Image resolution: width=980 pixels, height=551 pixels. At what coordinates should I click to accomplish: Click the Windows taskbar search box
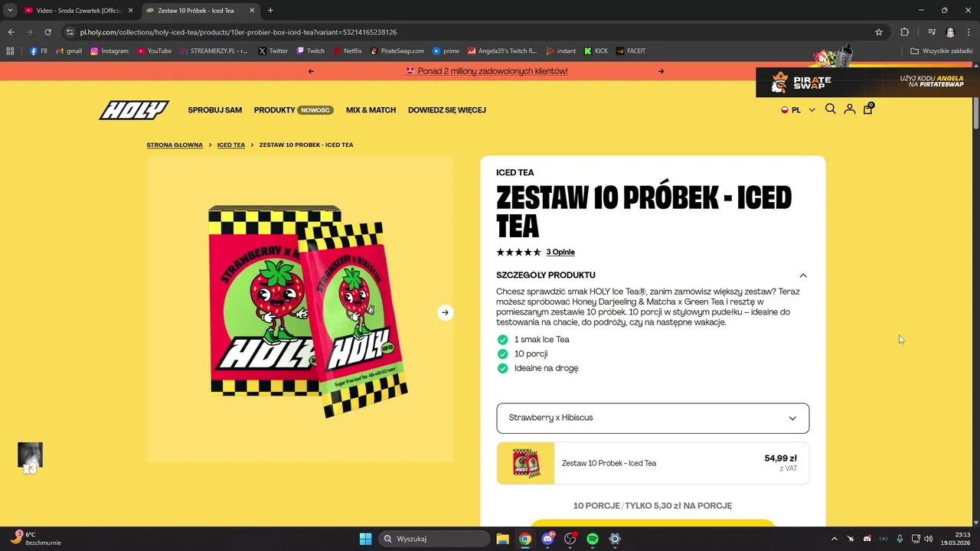434,539
